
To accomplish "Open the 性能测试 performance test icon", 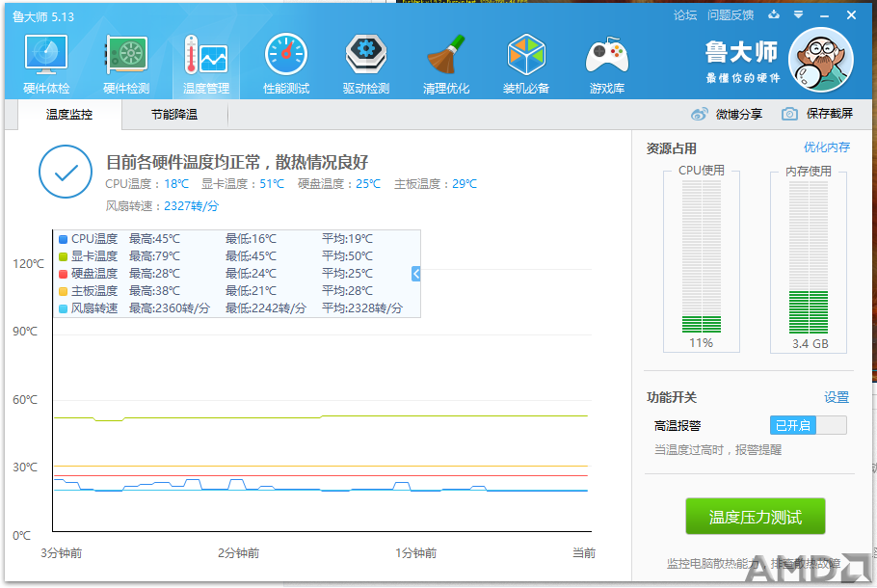I will click(x=286, y=64).
